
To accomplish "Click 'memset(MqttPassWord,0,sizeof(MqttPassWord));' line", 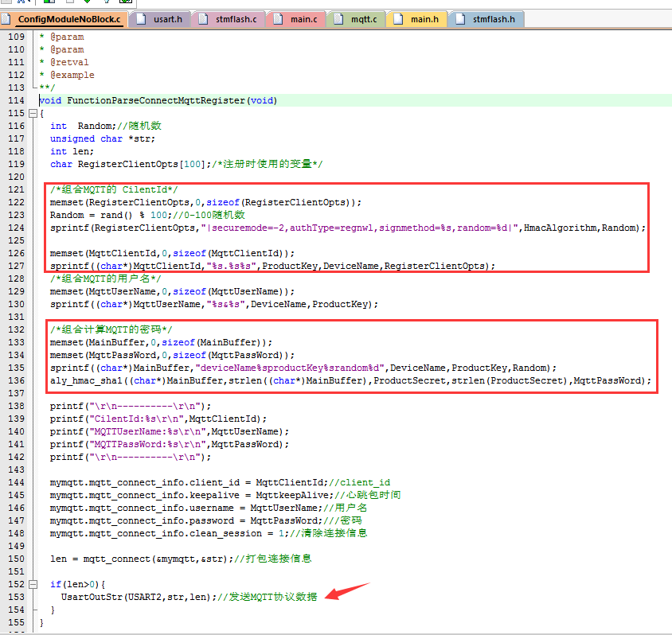I will (172, 356).
